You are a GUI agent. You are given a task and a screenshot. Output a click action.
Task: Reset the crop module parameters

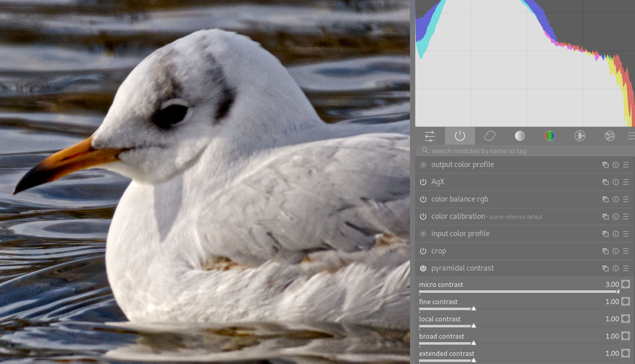tap(616, 251)
